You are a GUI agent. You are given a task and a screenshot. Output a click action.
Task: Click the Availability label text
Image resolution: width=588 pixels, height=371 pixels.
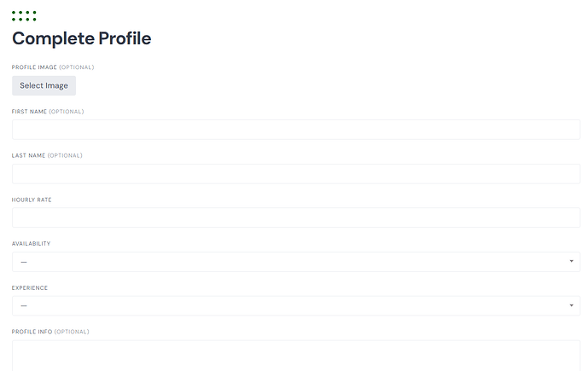[31, 244]
